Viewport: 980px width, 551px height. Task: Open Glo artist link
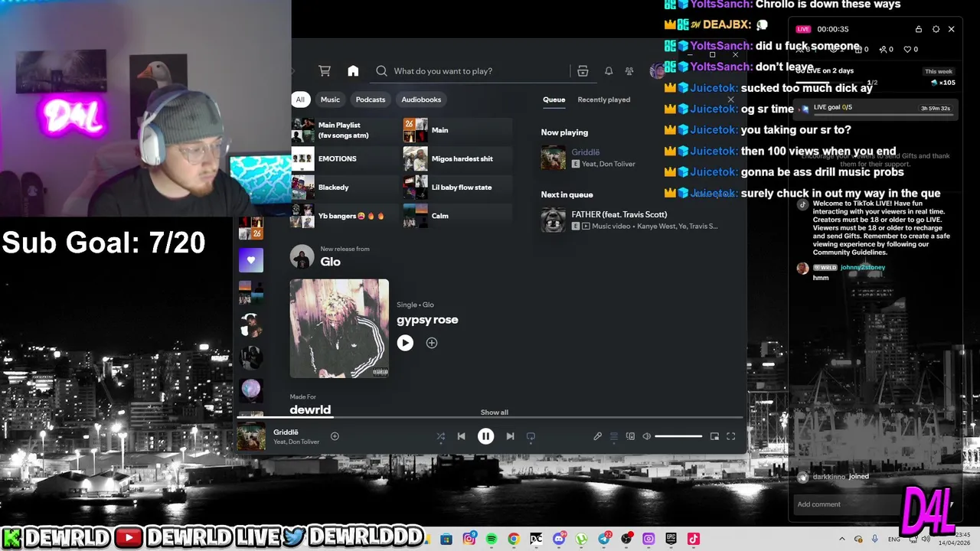pyautogui.click(x=330, y=262)
